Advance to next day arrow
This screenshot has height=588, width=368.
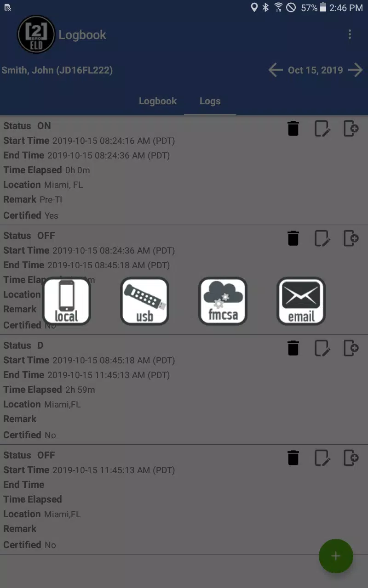point(355,70)
